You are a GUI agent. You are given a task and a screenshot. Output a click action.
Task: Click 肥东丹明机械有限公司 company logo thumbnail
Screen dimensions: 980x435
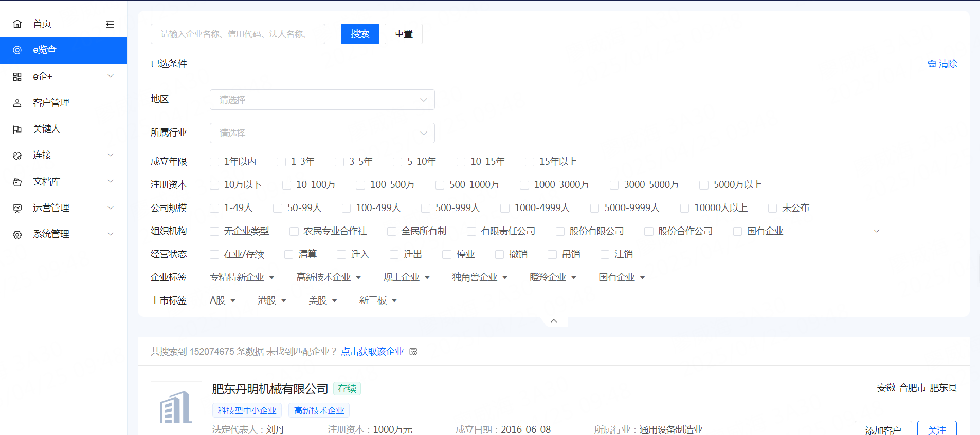[x=176, y=407]
